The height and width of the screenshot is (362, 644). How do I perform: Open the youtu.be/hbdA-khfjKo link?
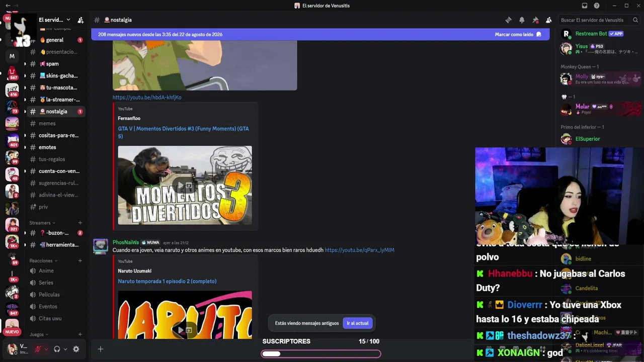[x=147, y=98]
